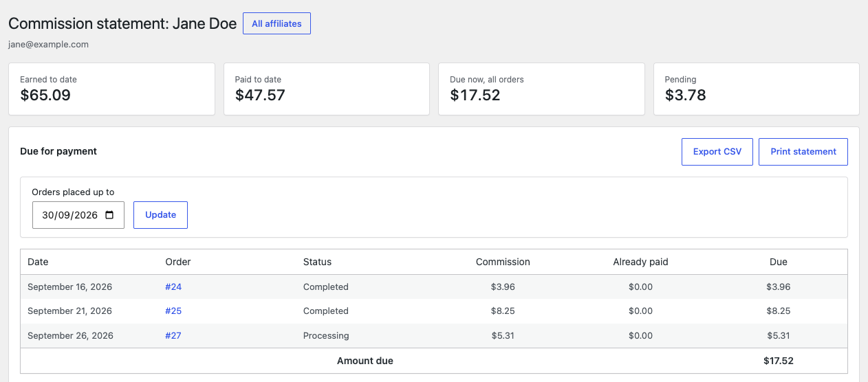Click the $3.96 commission cell
Image resolution: width=868 pixels, height=382 pixels.
coord(503,286)
